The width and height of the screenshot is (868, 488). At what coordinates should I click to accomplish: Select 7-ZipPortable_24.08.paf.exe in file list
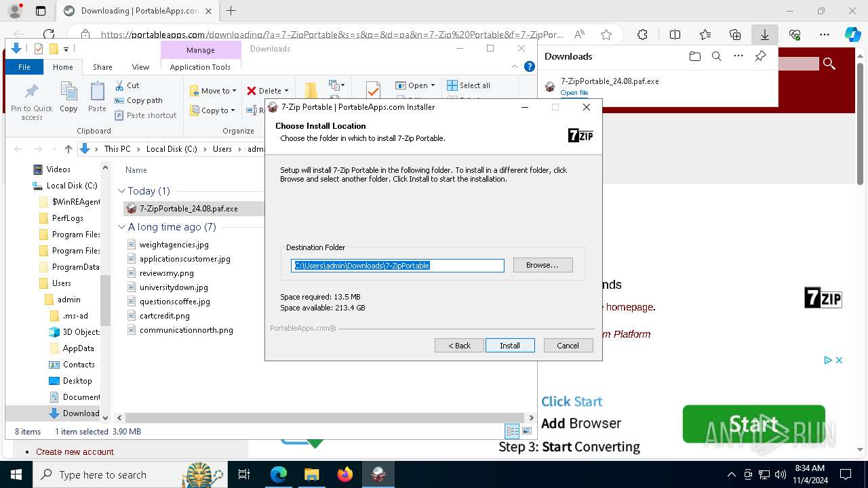click(189, 209)
